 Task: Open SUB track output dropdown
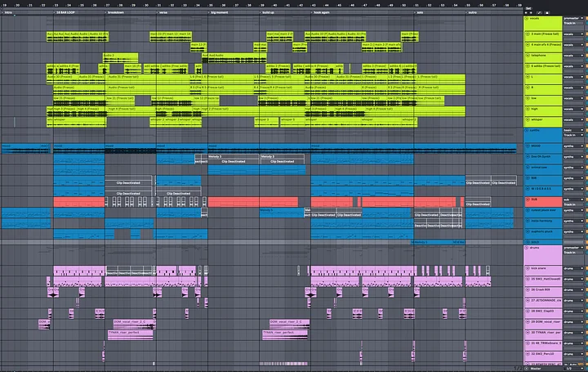tap(573, 199)
